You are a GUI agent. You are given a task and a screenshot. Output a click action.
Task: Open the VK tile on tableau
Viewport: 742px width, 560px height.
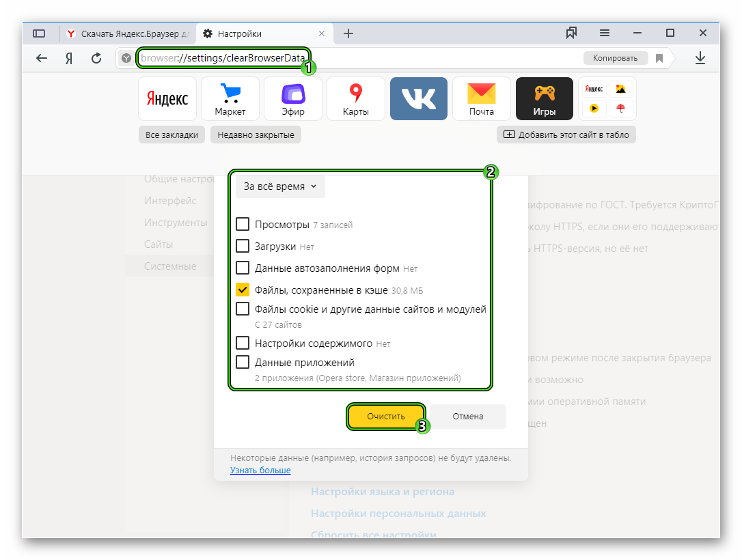point(418,98)
